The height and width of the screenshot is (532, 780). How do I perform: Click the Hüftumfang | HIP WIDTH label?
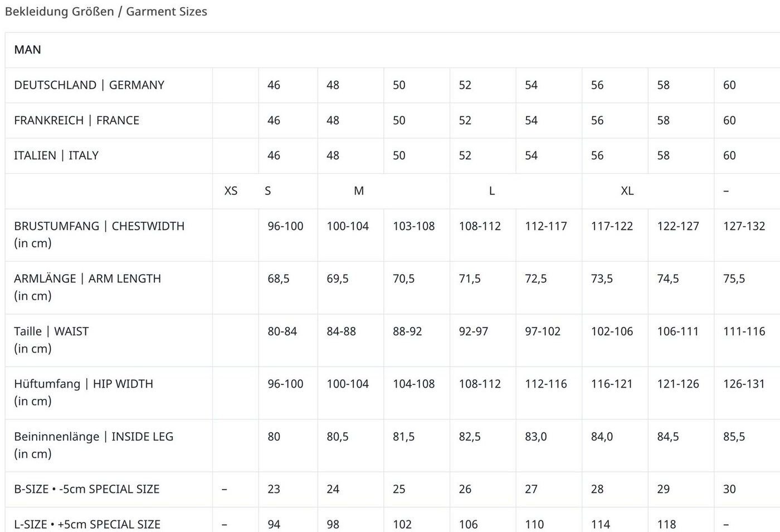(x=84, y=384)
